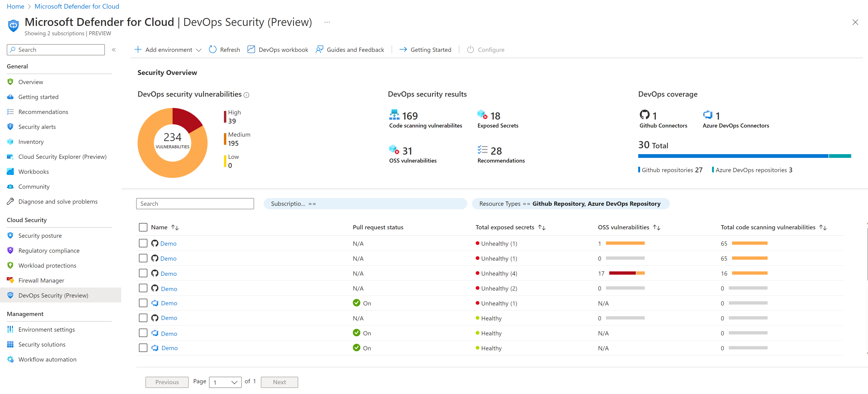The width and height of the screenshot is (868, 394).
Task: Click the Environment settings bars icon
Action: pos(11,329)
